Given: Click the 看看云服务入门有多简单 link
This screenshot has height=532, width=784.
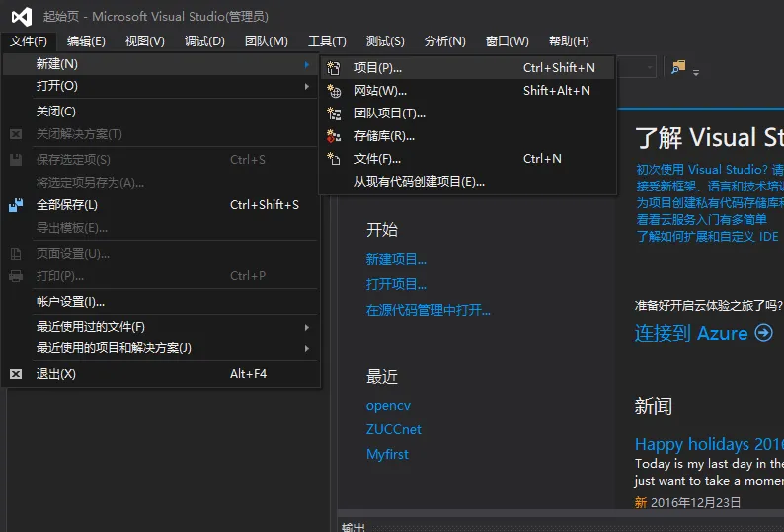Looking at the screenshot, I should click(x=701, y=219).
